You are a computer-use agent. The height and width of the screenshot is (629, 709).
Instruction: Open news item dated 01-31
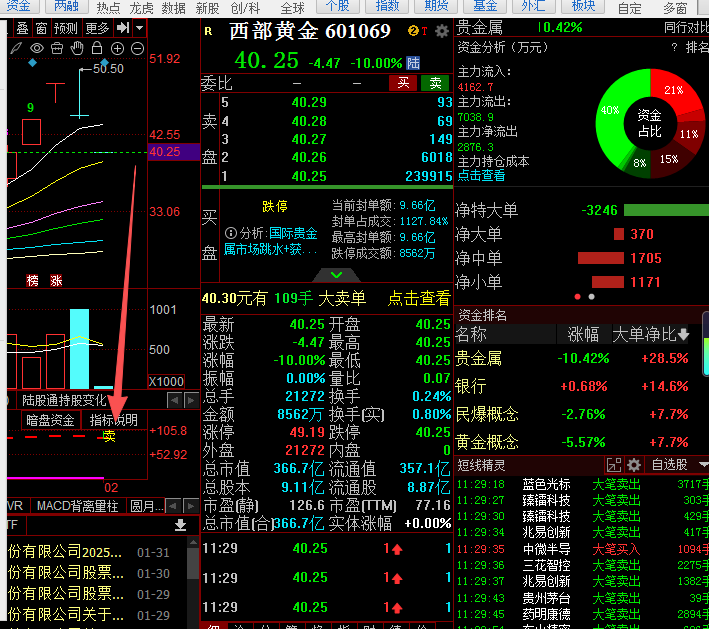coord(89,552)
